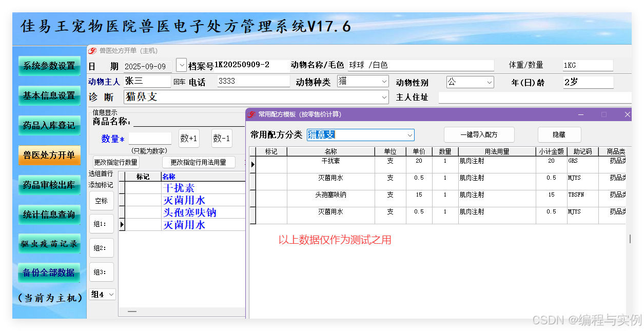
Task: Click 单位 column header in template table
Action: (x=390, y=151)
